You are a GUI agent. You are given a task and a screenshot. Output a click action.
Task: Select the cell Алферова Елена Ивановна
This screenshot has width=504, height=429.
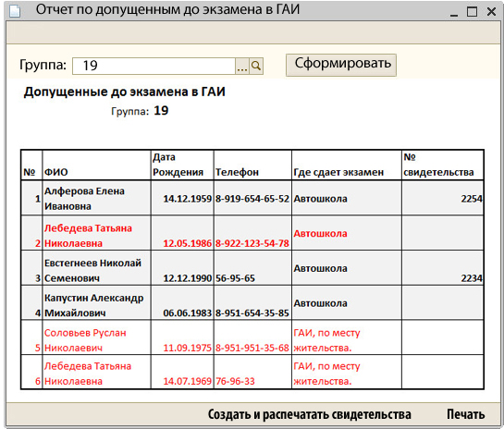point(96,198)
